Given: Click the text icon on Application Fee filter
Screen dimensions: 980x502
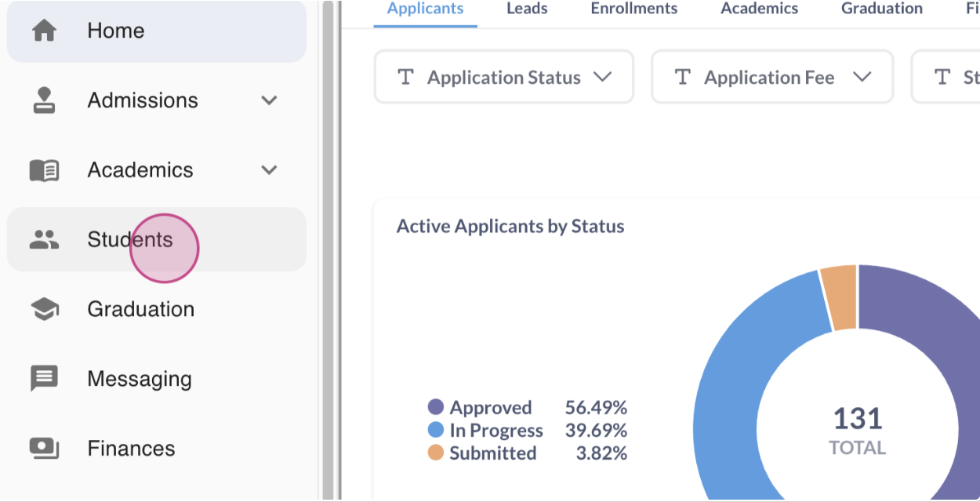Looking at the screenshot, I should click(x=683, y=77).
